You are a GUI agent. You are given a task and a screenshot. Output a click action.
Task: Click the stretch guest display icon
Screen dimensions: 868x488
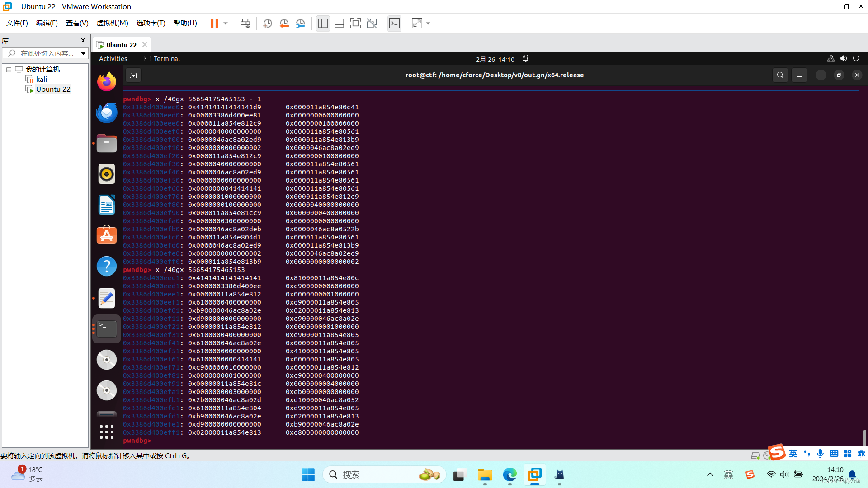click(x=417, y=23)
